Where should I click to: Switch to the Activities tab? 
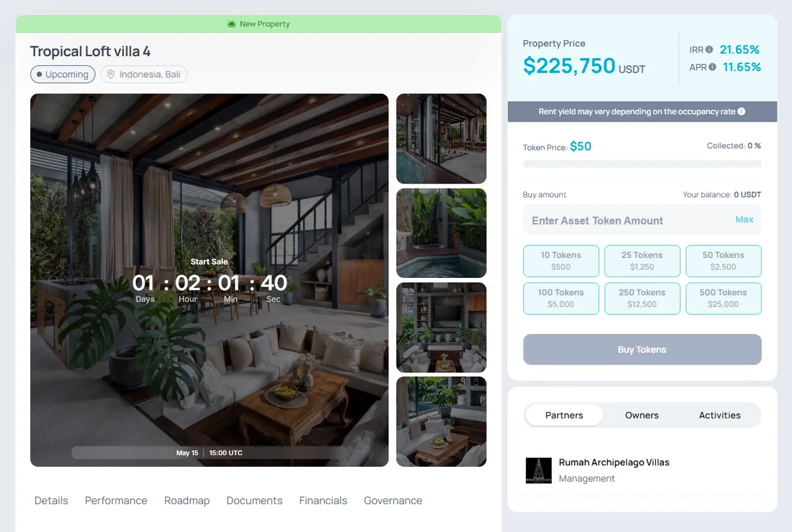[x=719, y=415]
